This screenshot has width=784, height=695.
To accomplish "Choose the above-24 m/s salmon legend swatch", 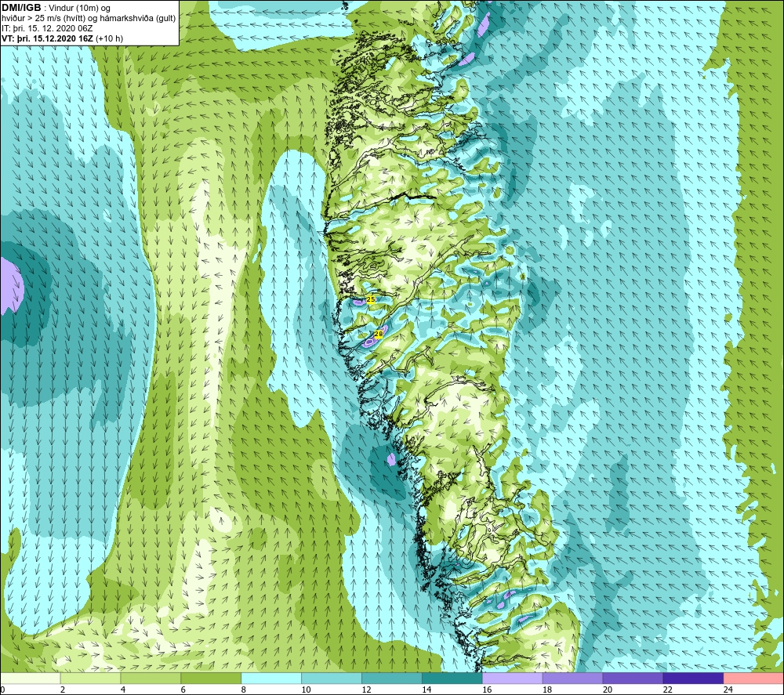I will coord(753,679).
